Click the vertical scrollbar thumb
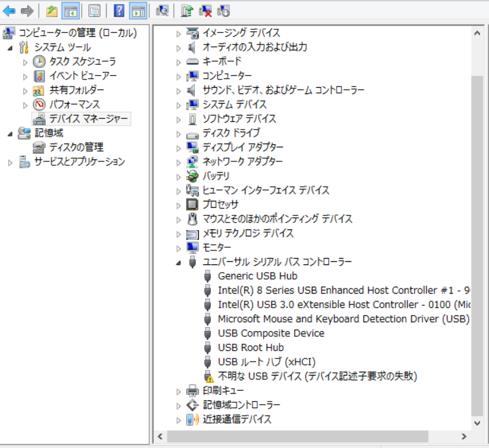Image resolution: width=489 pixels, height=448 pixels. tap(477, 246)
